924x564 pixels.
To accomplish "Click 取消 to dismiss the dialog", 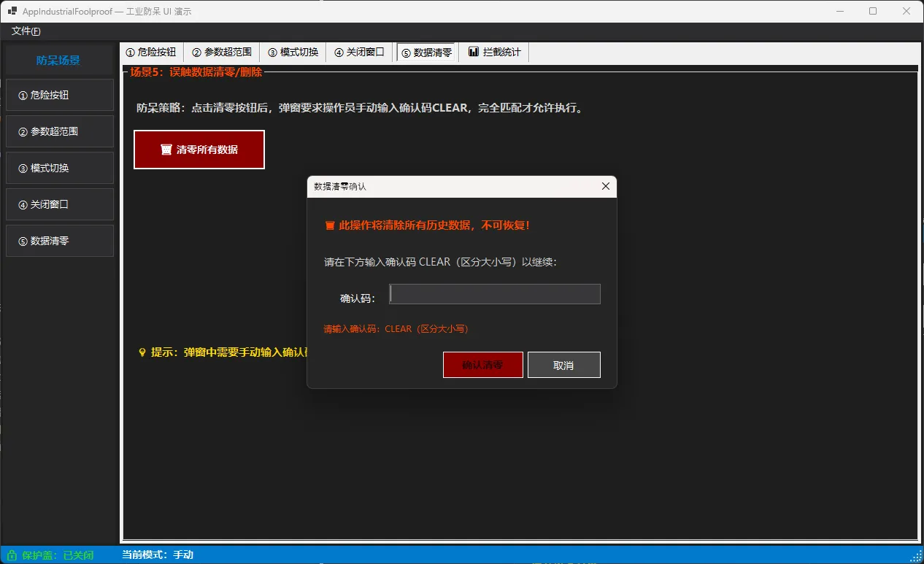I will click(x=563, y=365).
